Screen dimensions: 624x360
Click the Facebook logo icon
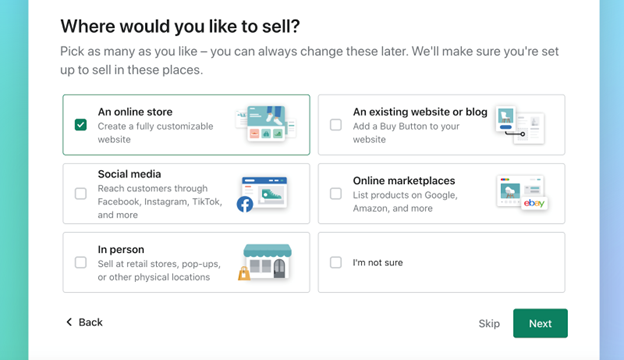[245, 204]
